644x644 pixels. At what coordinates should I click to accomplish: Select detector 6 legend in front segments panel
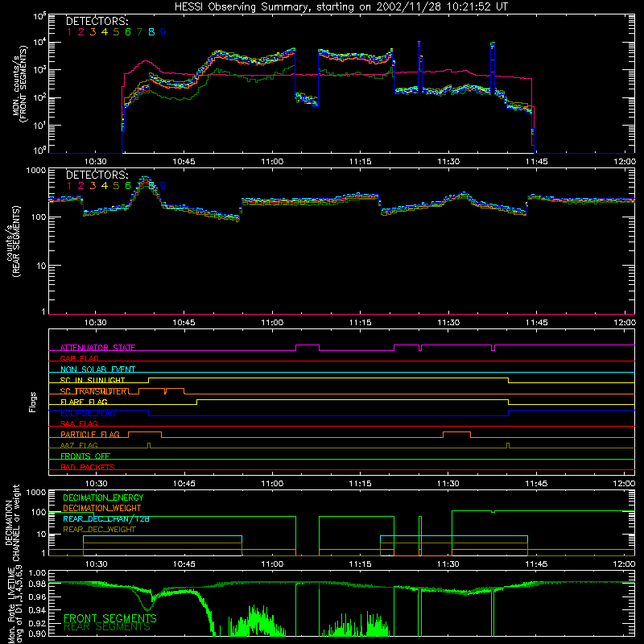click(128, 32)
